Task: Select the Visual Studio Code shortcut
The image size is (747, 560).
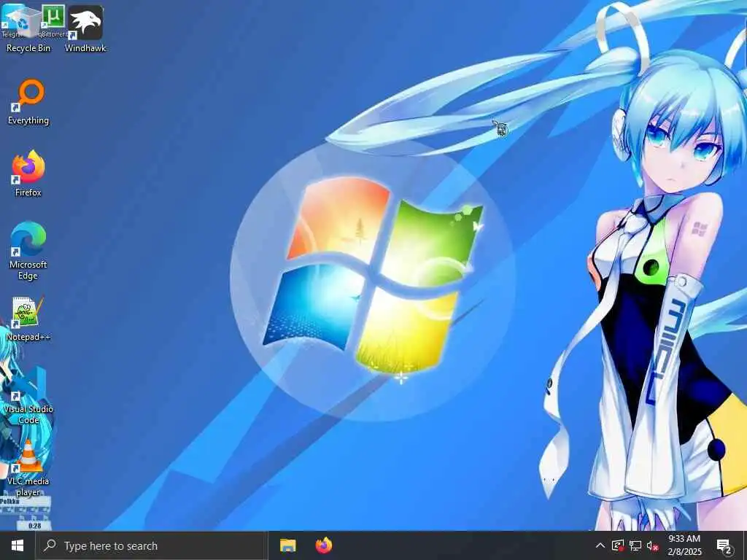Action: [28, 395]
